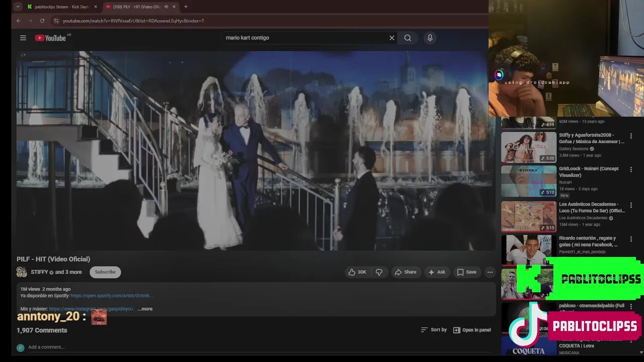
Task: Open the Spotify artist link in description
Action: (111, 296)
